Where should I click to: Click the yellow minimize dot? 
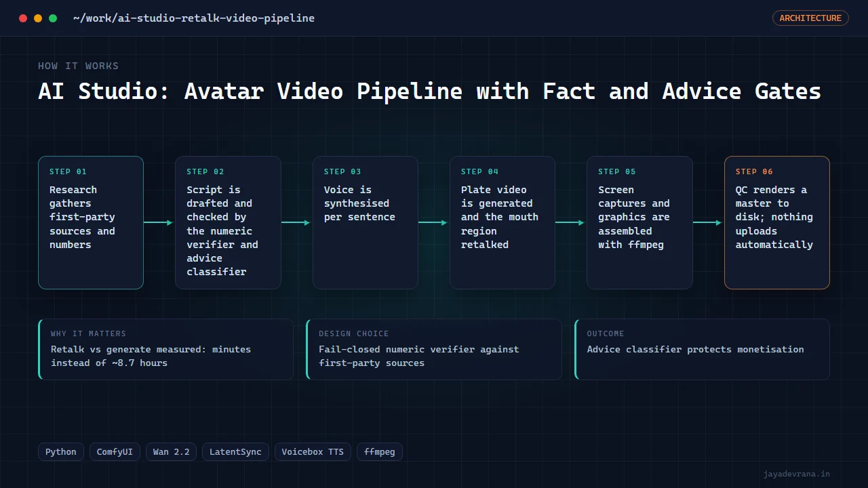pos(38,18)
